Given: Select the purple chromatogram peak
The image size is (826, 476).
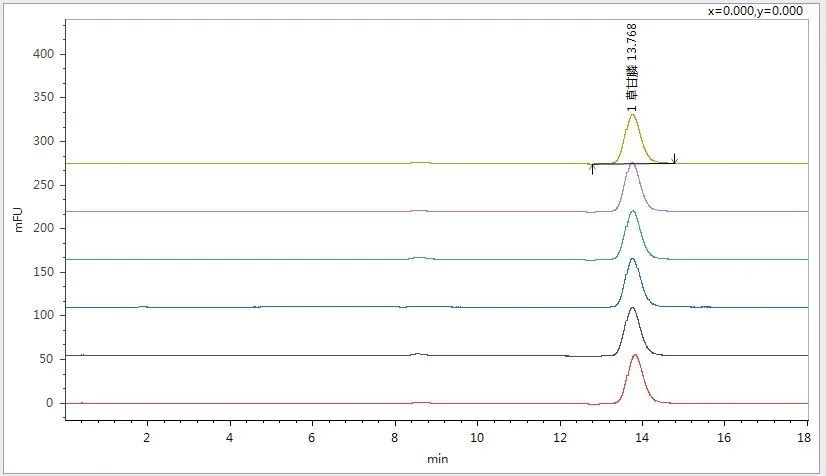Looking at the screenshot, I should (x=632, y=165).
